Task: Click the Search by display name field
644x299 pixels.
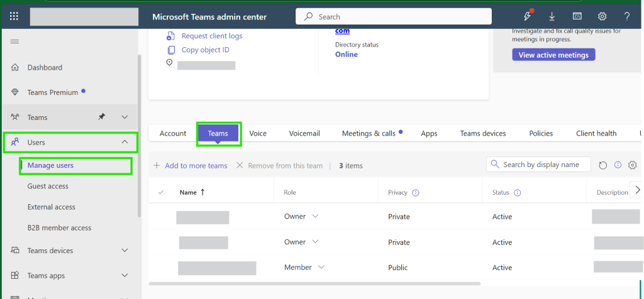Action: pos(538,165)
